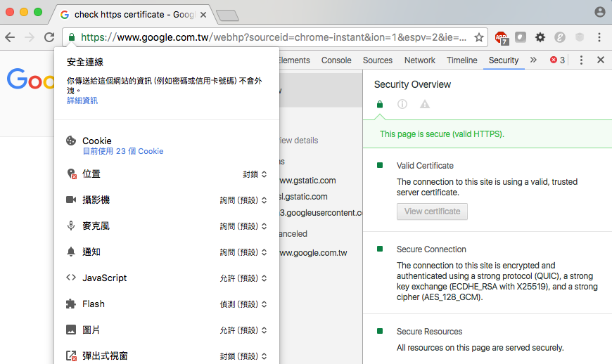Click the View details link

(298, 141)
